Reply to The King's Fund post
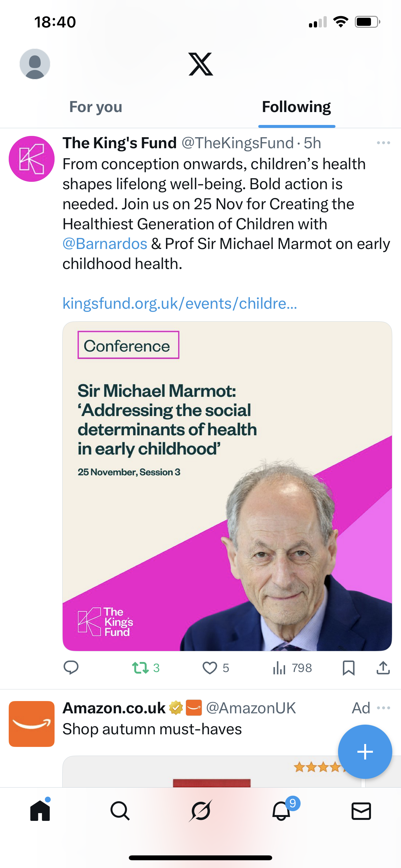Screen dimensions: 401x868 [x=71, y=667]
